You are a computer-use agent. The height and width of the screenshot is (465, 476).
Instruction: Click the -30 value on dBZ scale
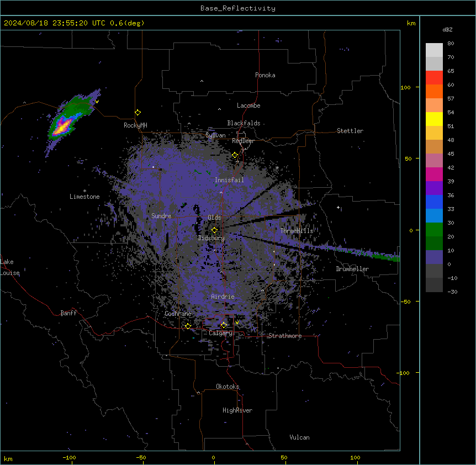[x=452, y=292]
